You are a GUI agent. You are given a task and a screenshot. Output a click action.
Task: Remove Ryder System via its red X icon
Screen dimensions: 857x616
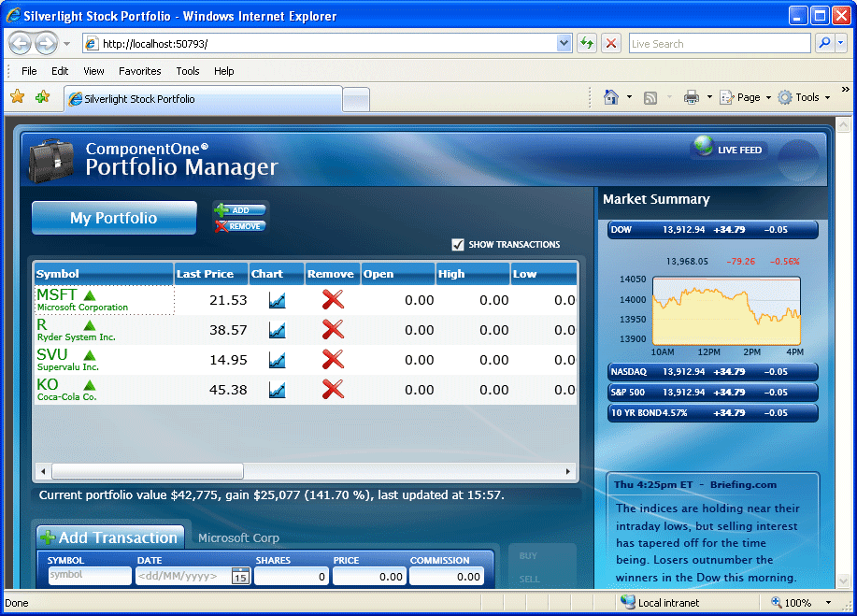(332, 329)
